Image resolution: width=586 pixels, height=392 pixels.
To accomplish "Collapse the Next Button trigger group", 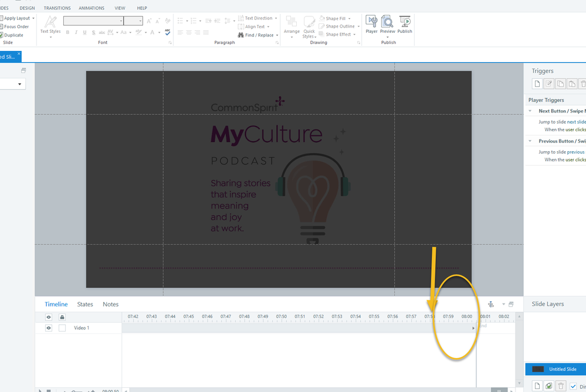I will click(x=530, y=111).
